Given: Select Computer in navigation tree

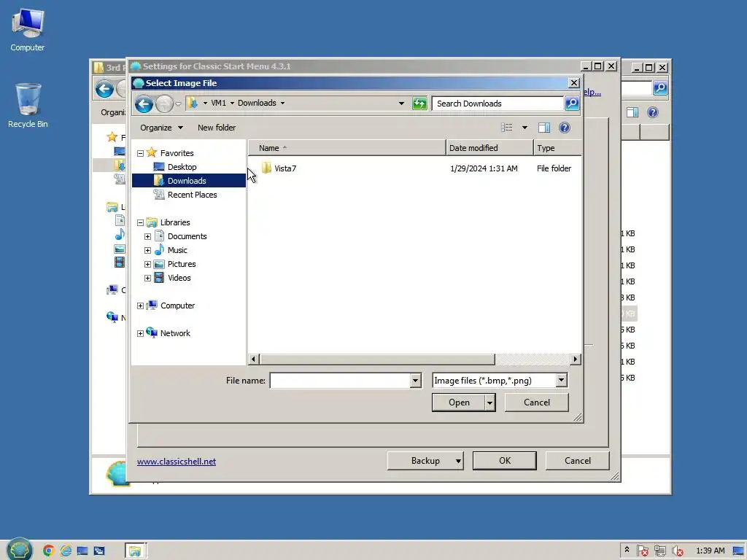Looking at the screenshot, I should click(x=177, y=306).
